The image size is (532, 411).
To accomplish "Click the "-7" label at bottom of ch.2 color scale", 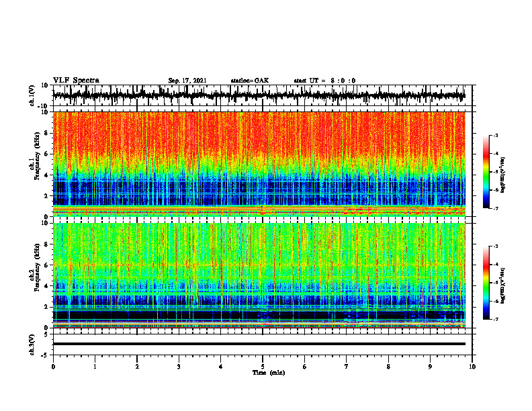I will point(496,319).
